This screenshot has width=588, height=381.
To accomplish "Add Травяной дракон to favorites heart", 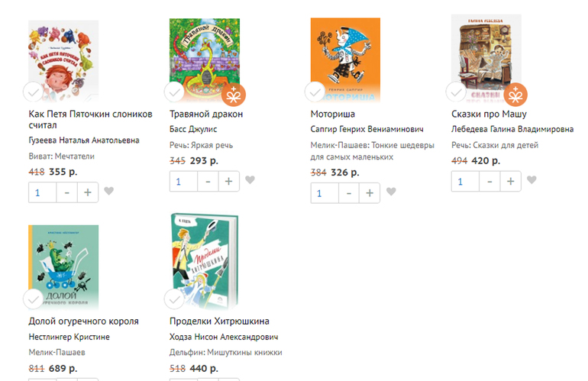I will [x=250, y=180].
